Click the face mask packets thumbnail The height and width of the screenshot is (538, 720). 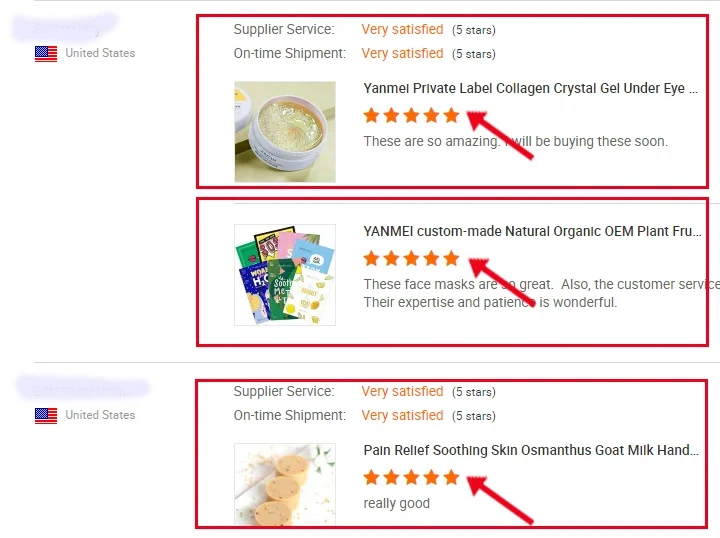(285, 275)
